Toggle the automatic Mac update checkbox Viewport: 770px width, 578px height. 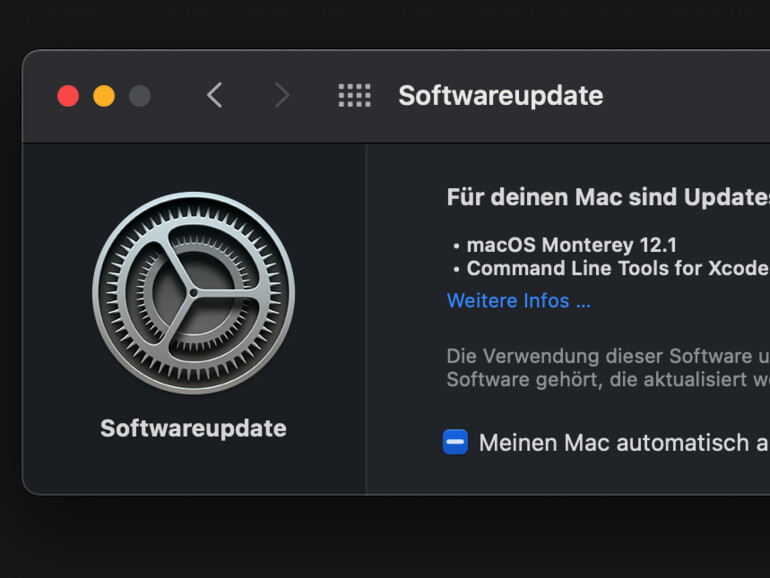coord(455,442)
